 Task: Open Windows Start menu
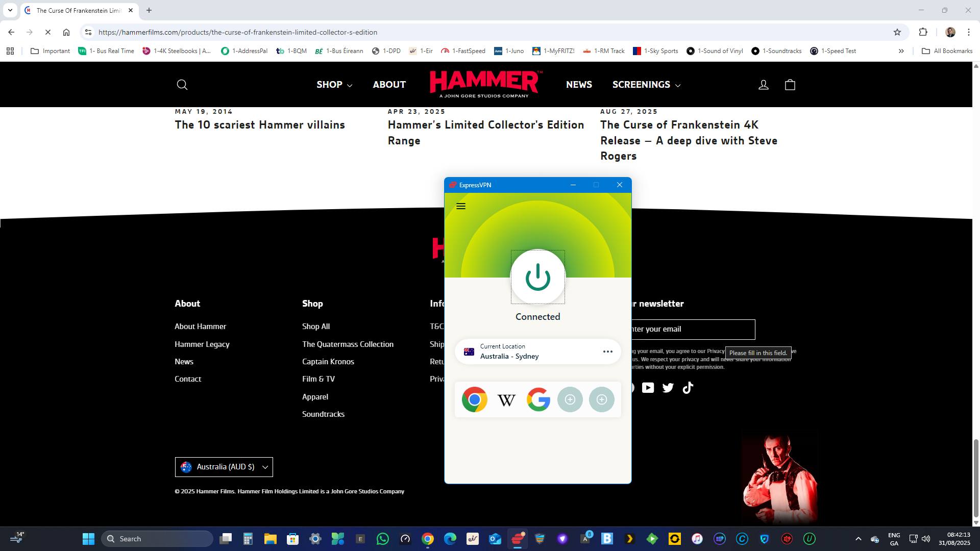[x=88, y=539]
